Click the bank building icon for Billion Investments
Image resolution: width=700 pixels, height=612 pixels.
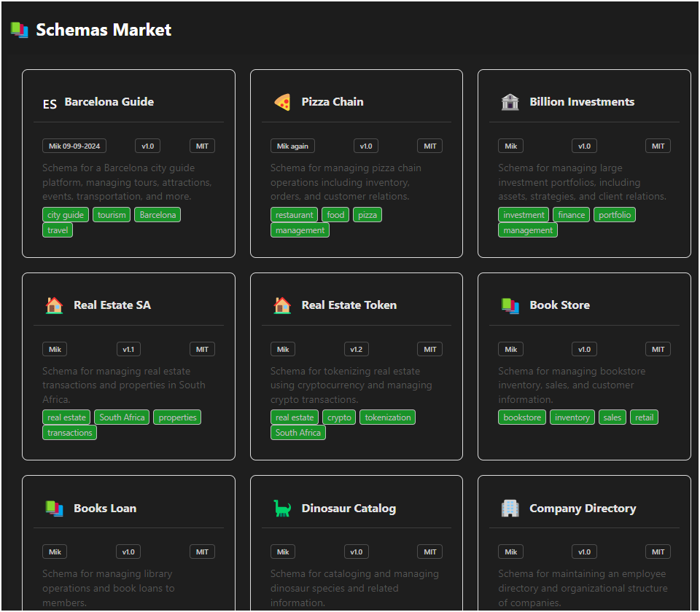point(510,102)
